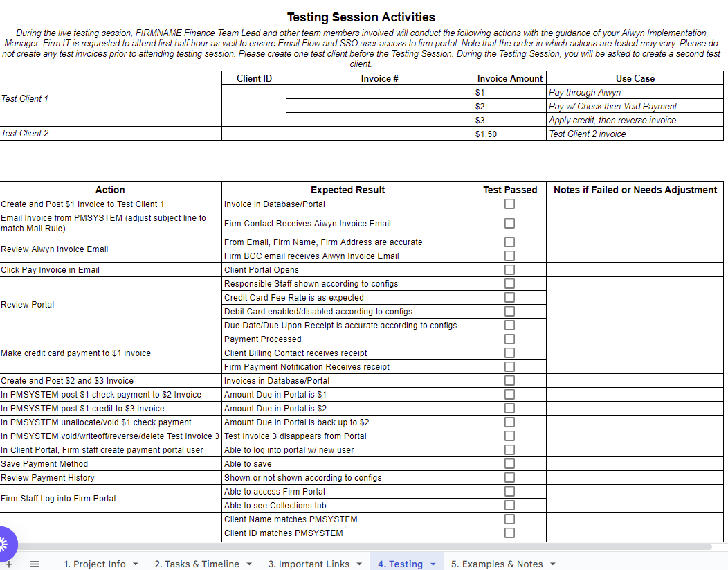Click the purple floating assistant icon

click(6, 544)
